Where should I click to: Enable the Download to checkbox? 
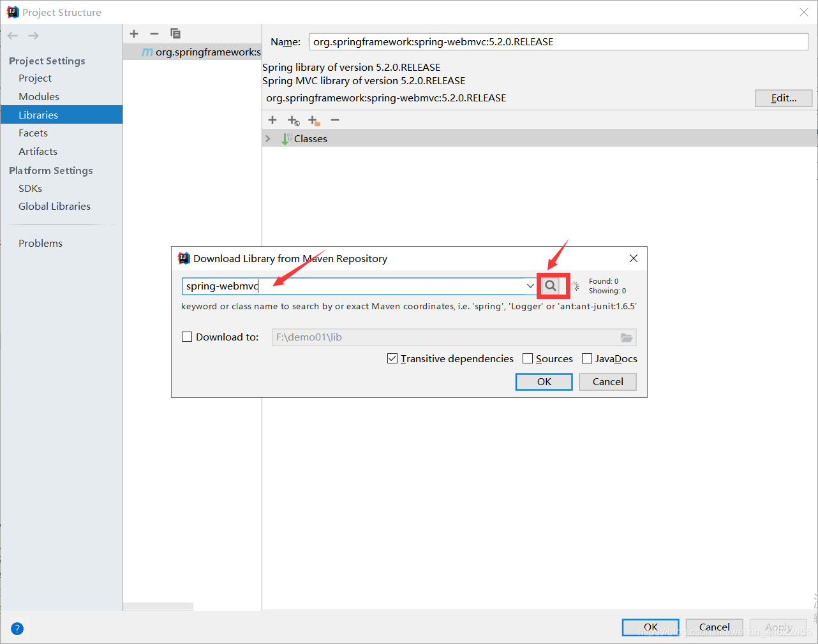187,337
